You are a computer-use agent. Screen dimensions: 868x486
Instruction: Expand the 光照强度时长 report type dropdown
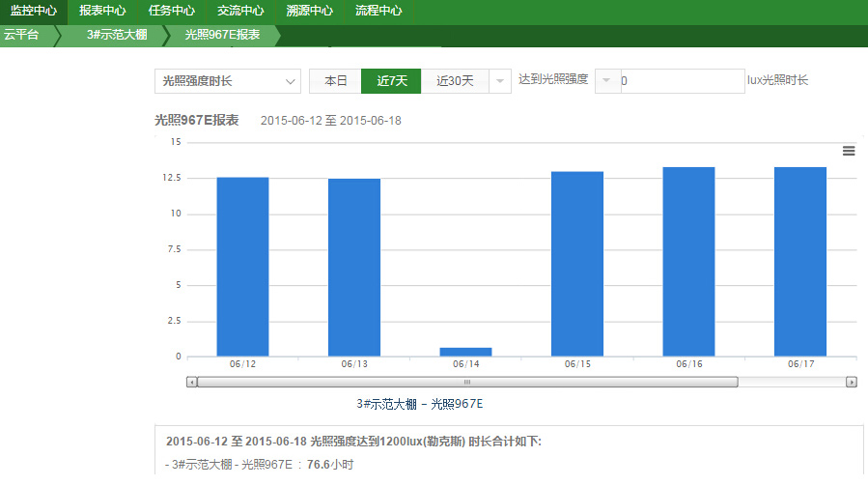pos(228,81)
